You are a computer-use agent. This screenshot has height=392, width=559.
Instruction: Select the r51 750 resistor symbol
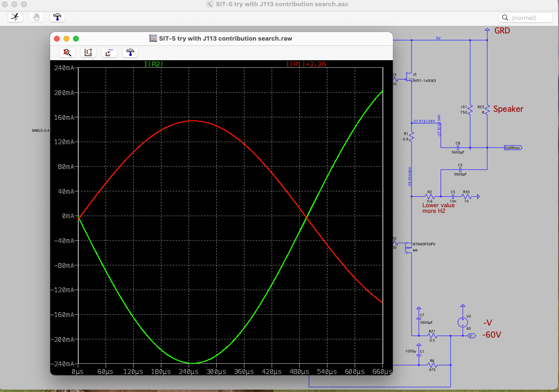click(470, 109)
